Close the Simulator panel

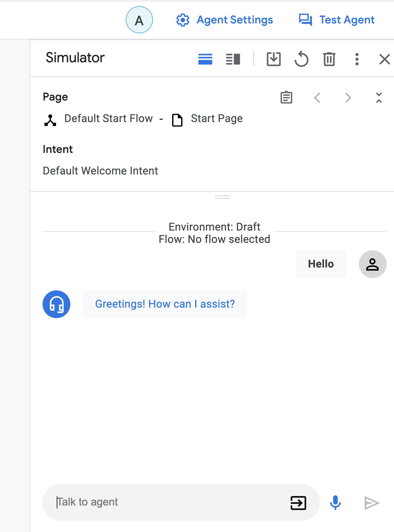click(384, 59)
